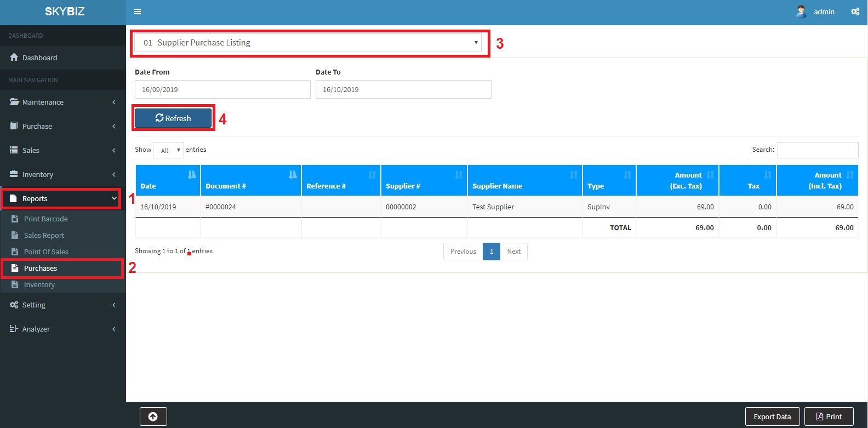Expand the Analyzer sidebar menu
The image size is (868, 428).
[63, 329]
